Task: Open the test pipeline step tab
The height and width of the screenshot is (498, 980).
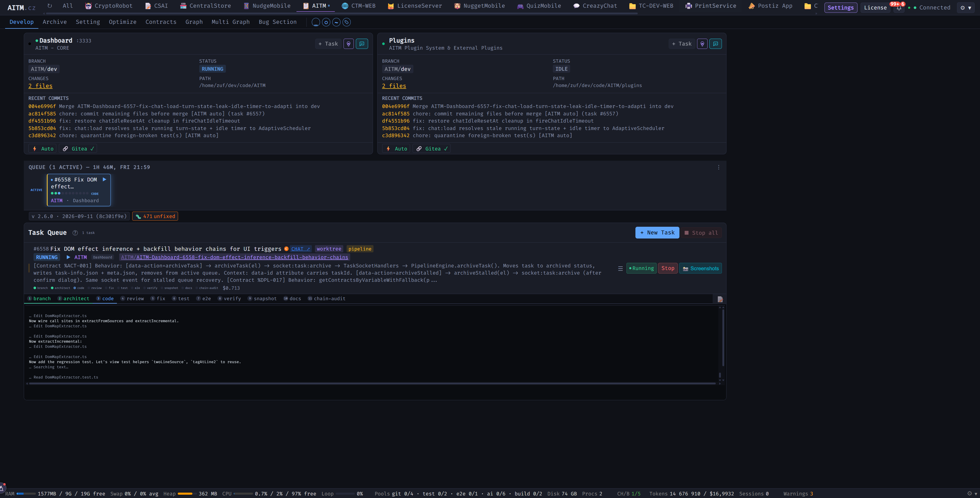Action: click(x=180, y=299)
